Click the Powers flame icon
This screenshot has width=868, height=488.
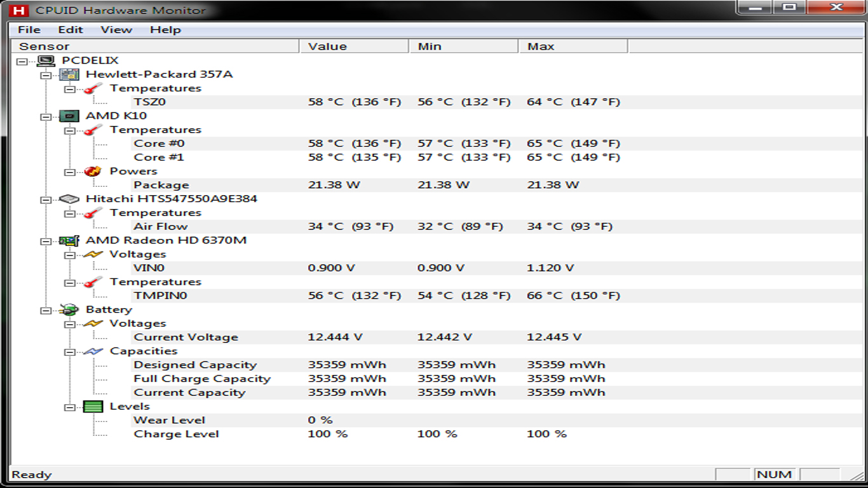pyautogui.click(x=93, y=171)
